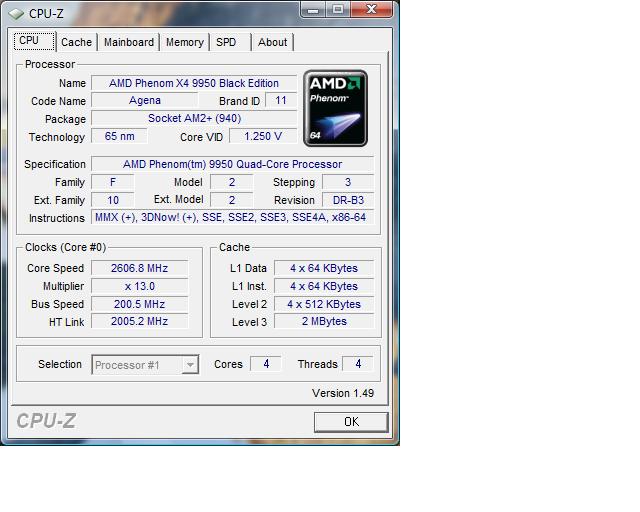This screenshot has width=640, height=512.
Task: Switch to the Memory tab
Action: pyautogui.click(x=184, y=42)
